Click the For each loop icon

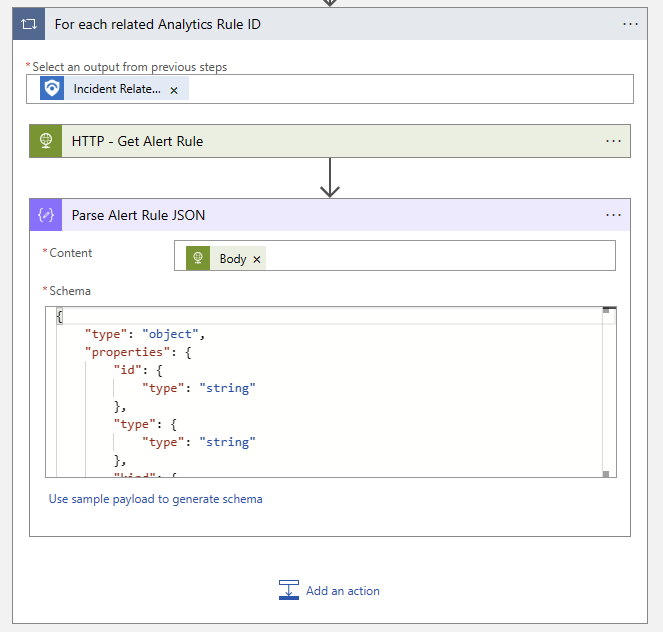click(x=29, y=24)
